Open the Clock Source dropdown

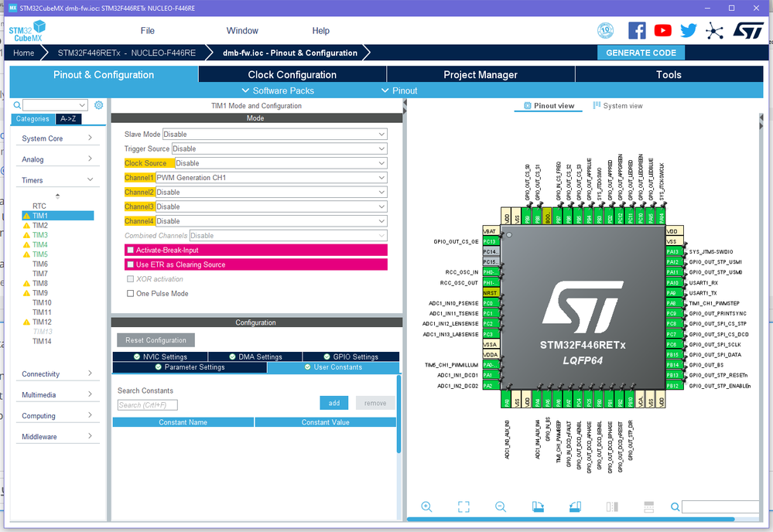point(281,163)
